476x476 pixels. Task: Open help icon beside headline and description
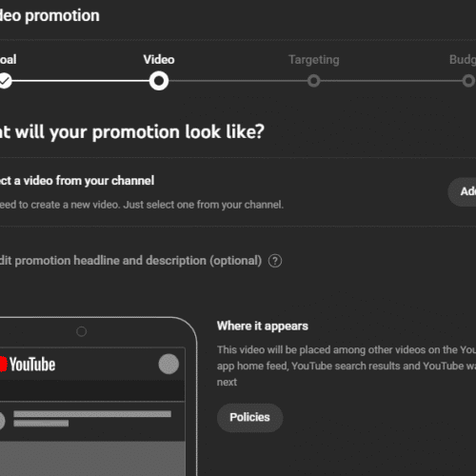pos(275,261)
